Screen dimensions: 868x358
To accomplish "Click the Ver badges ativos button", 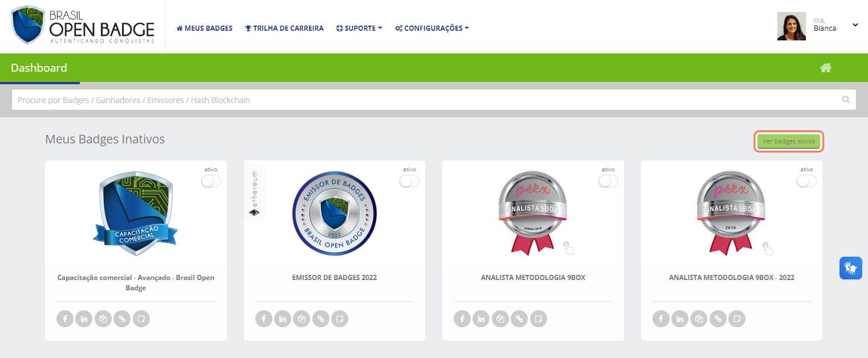I will (789, 141).
